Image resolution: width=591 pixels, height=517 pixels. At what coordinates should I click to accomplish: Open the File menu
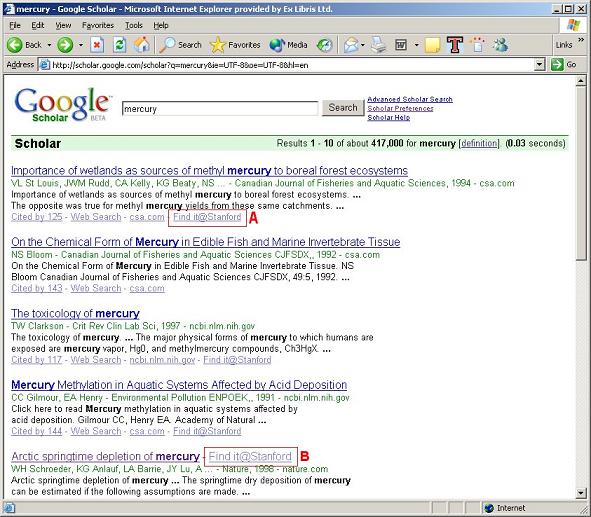pos(15,25)
